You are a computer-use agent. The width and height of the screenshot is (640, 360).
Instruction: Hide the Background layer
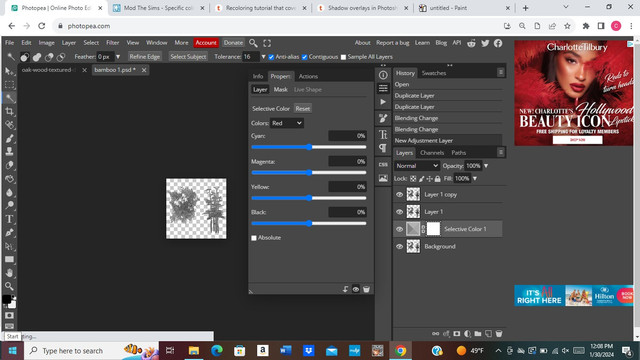pos(399,247)
